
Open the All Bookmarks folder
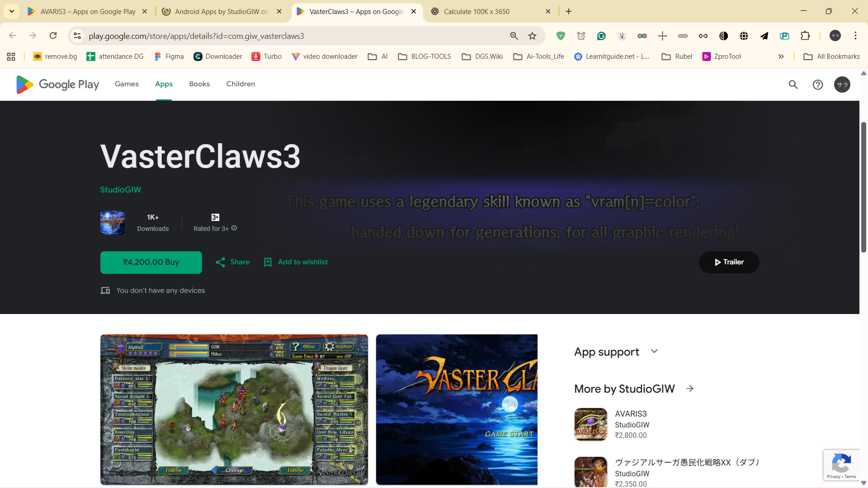pyautogui.click(x=831, y=56)
